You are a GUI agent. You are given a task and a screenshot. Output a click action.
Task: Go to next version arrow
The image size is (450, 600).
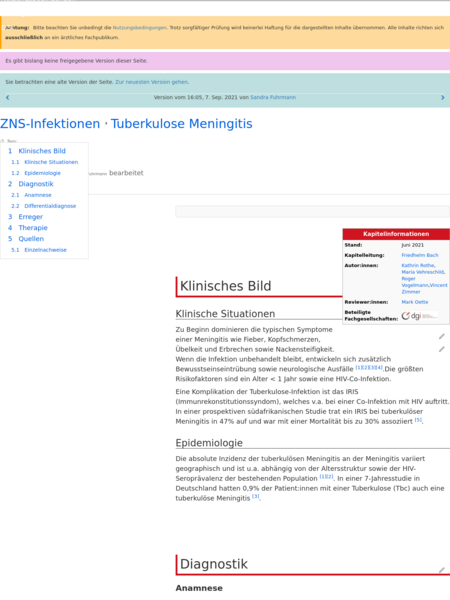pyautogui.click(x=443, y=98)
